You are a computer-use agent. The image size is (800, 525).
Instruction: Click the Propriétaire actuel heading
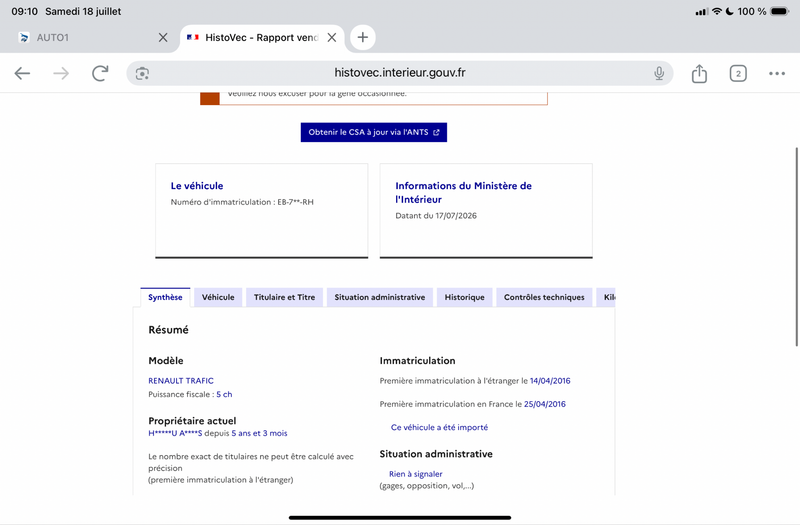192,421
